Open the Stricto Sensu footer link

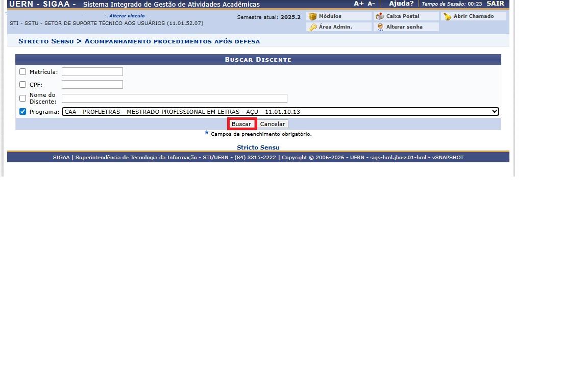[258, 147]
